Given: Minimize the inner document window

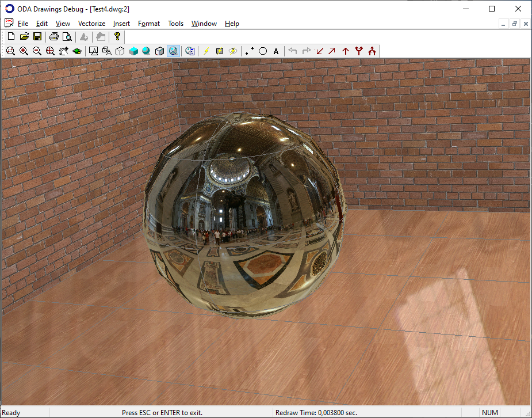Looking at the screenshot, I should click(503, 24).
